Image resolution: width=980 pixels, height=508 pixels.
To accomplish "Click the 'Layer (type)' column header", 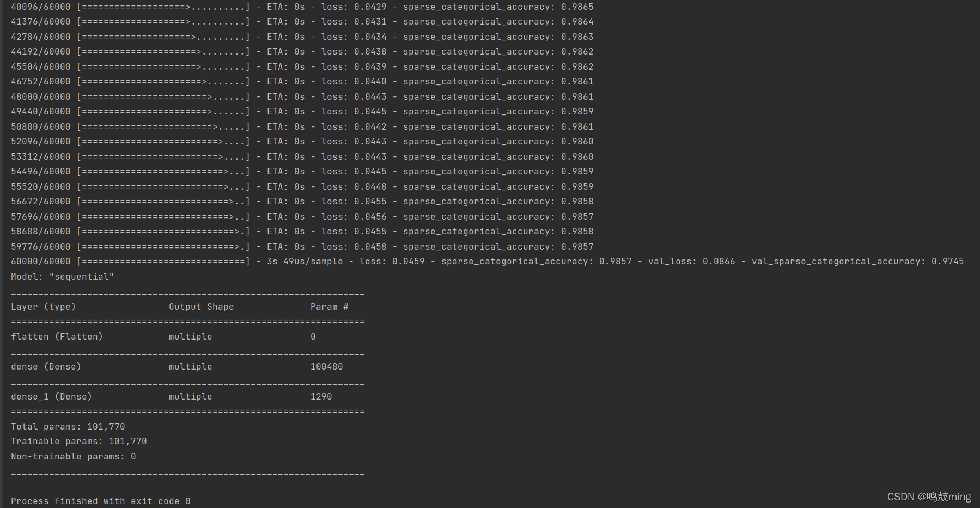I will point(44,307).
